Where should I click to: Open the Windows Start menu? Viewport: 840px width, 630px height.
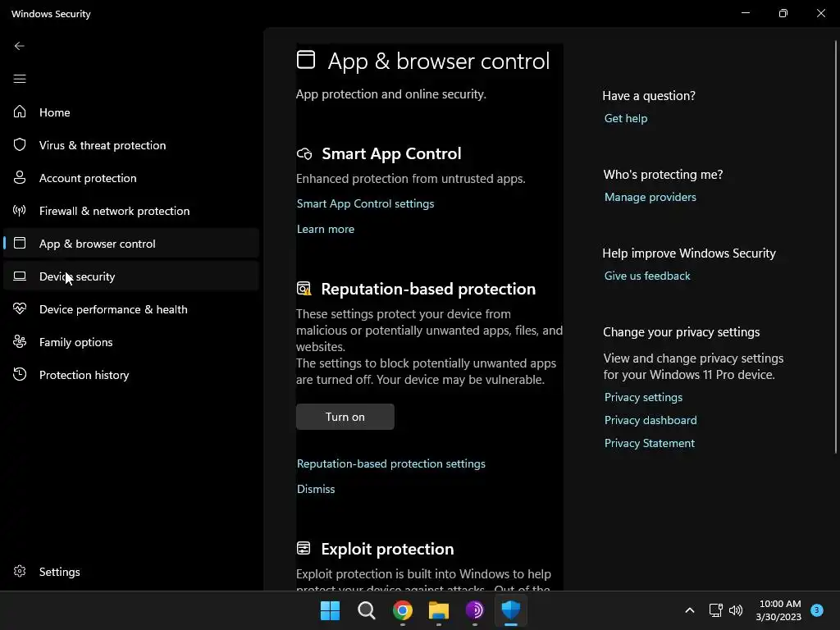pyautogui.click(x=330, y=610)
